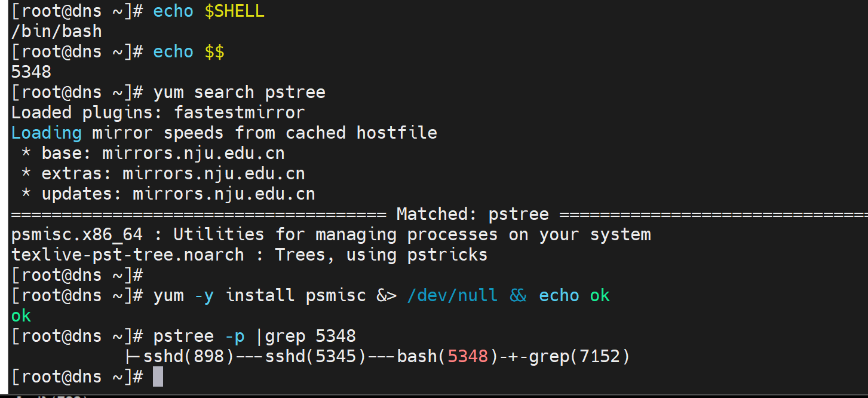Click the updates mirror mirrors.nju.edu.cn address
The width and height of the screenshot is (868, 398).
click(224, 194)
